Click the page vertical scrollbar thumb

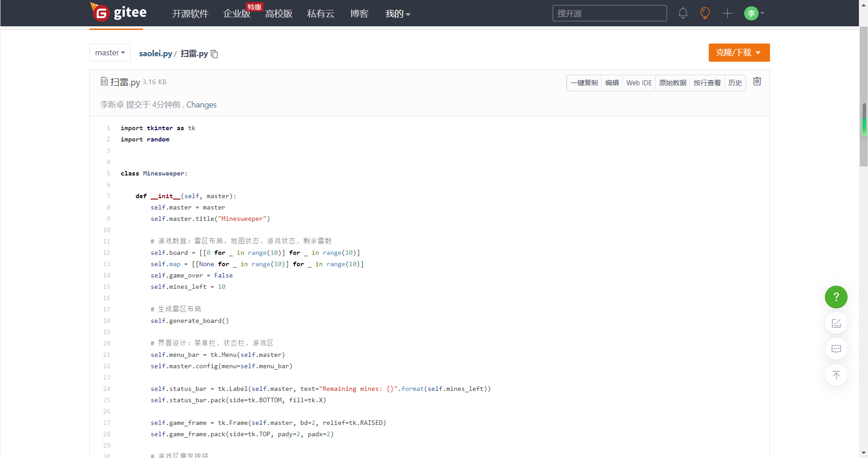click(864, 97)
